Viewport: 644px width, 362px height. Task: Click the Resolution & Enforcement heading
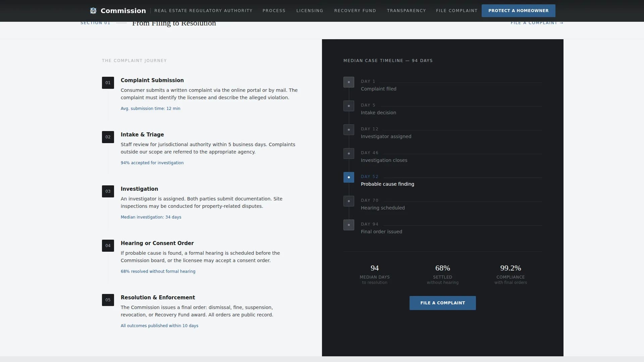[x=158, y=298]
